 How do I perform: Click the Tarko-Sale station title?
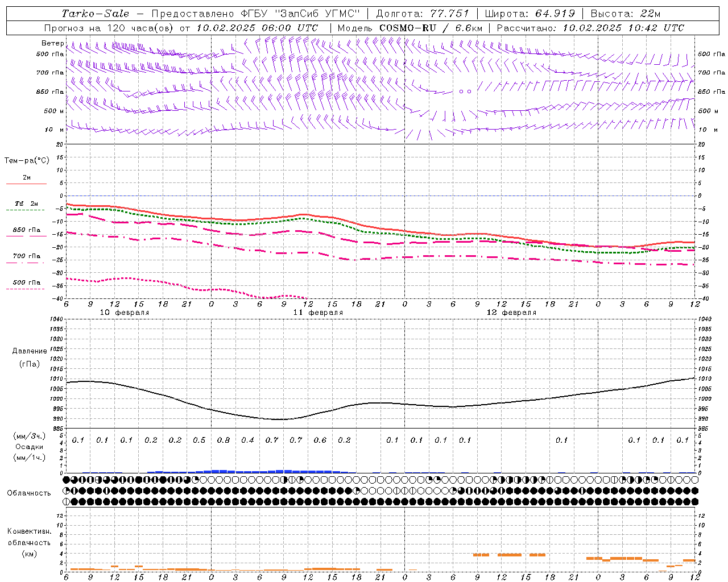[96, 14]
